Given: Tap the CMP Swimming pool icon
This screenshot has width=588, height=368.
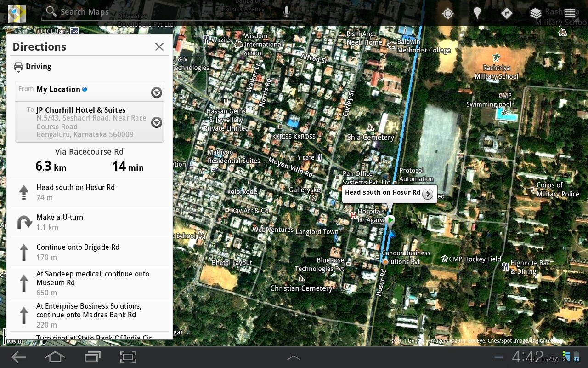Looking at the screenshot, I should coord(505,112).
